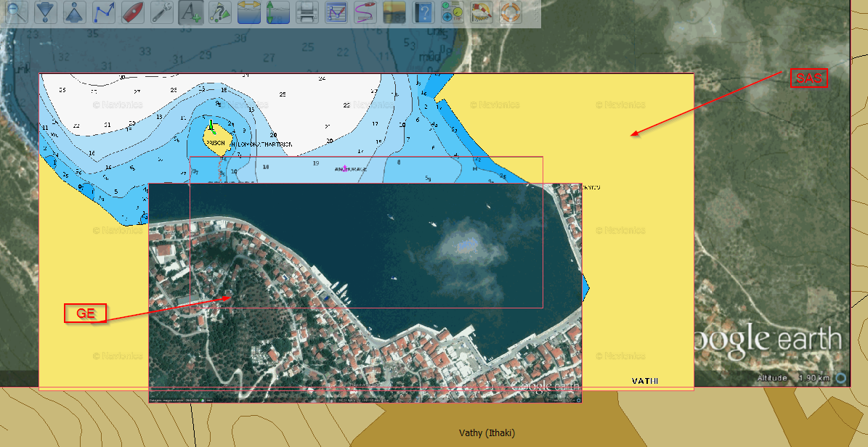Click the "VATHI" chart label
Image resolution: width=868 pixels, height=447 pixels.
pyautogui.click(x=645, y=381)
